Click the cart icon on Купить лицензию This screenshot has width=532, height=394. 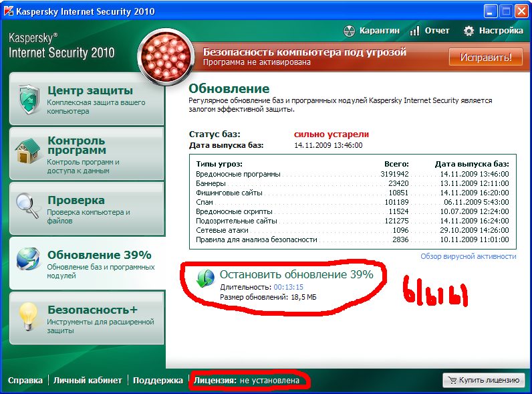tap(452, 380)
